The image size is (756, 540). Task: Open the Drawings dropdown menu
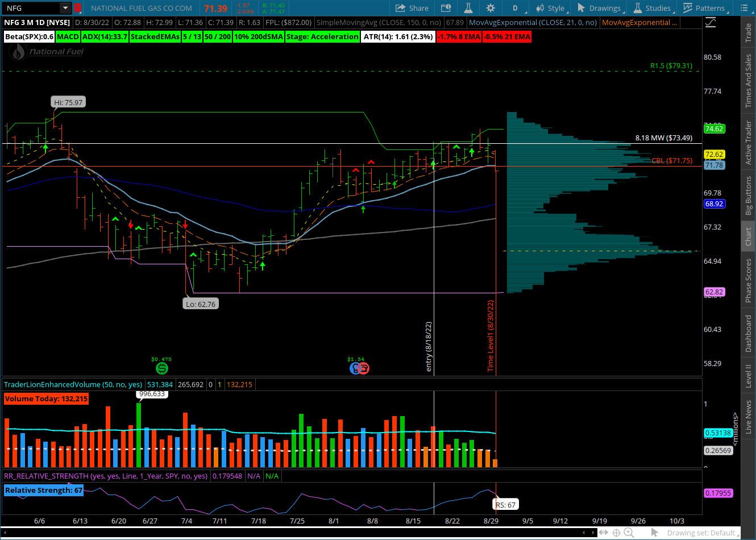pos(600,8)
